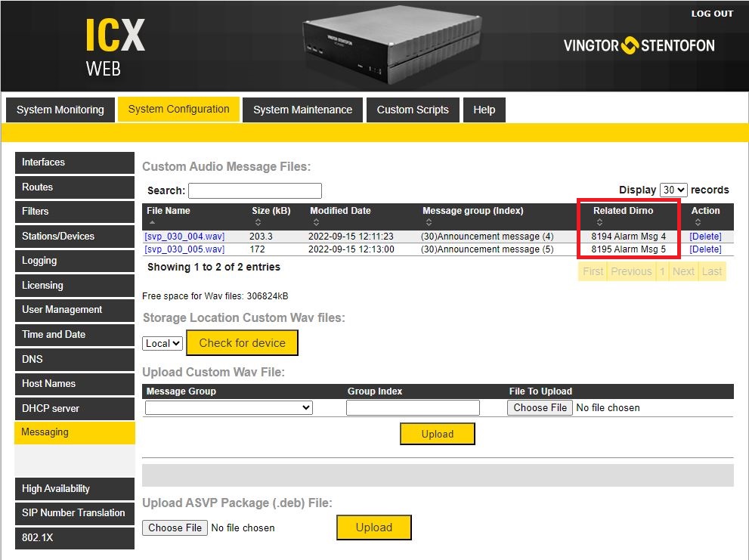Click the Search input field

click(255, 190)
